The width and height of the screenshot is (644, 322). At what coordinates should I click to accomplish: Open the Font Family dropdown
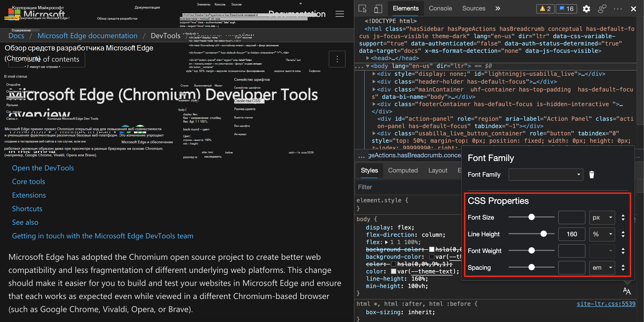click(546, 175)
